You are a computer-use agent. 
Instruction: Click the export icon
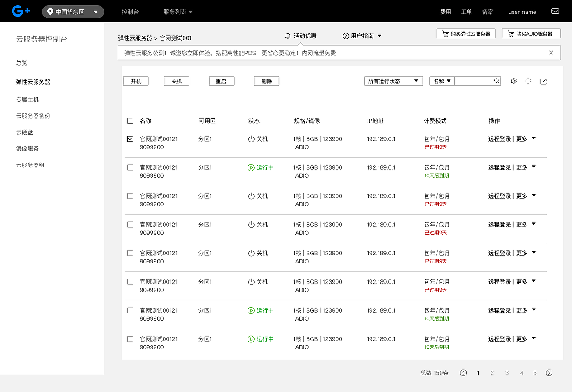[x=543, y=81]
